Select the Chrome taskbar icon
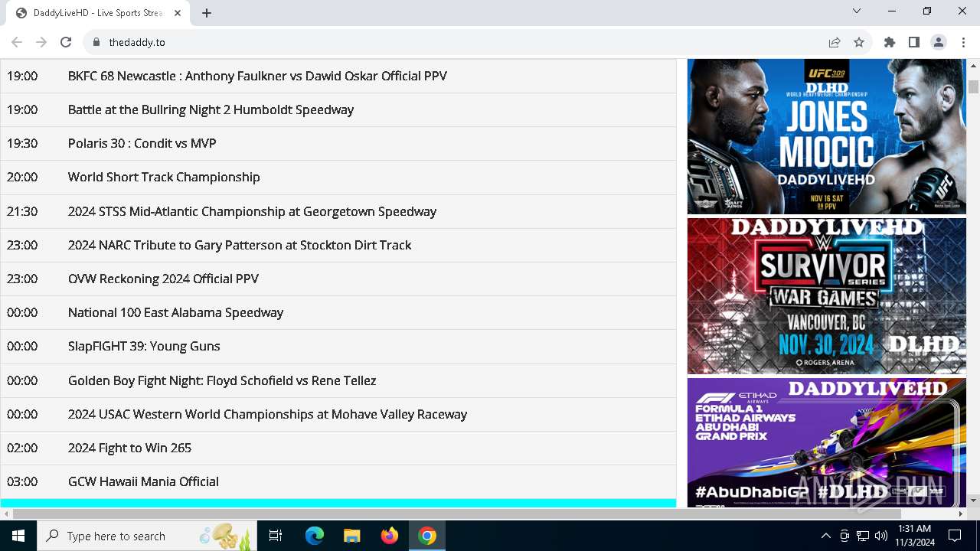The height and width of the screenshot is (551, 980). tap(427, 536)
